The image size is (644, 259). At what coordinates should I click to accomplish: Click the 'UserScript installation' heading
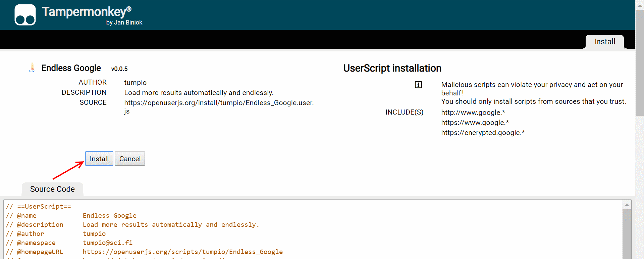click(x=392, y=68)
